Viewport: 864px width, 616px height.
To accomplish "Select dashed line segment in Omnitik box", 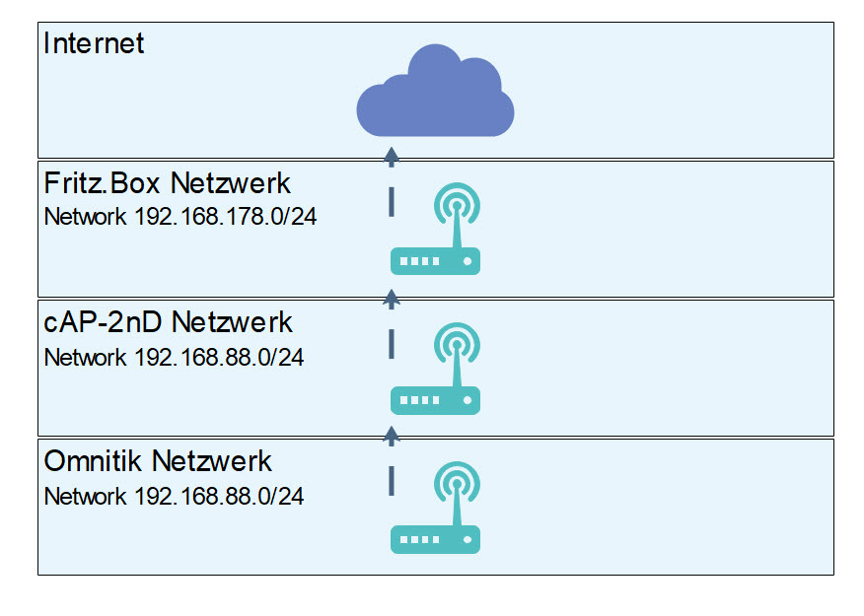I will [x=392, y=480].
